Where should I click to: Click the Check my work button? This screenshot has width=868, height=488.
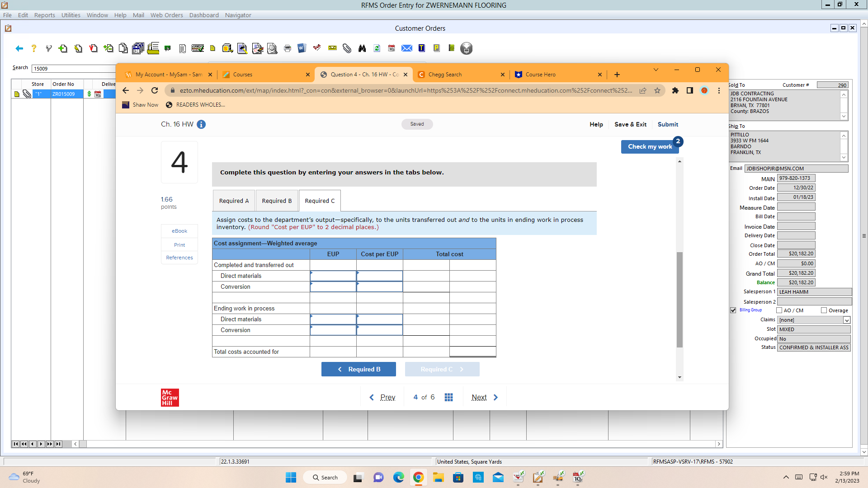coord(650,146)
